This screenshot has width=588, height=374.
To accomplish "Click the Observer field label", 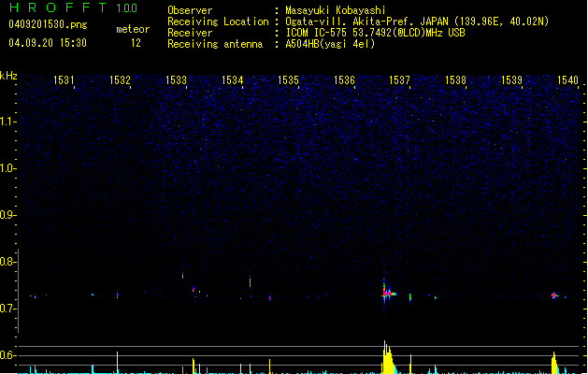I will click(x=190, y=10).
